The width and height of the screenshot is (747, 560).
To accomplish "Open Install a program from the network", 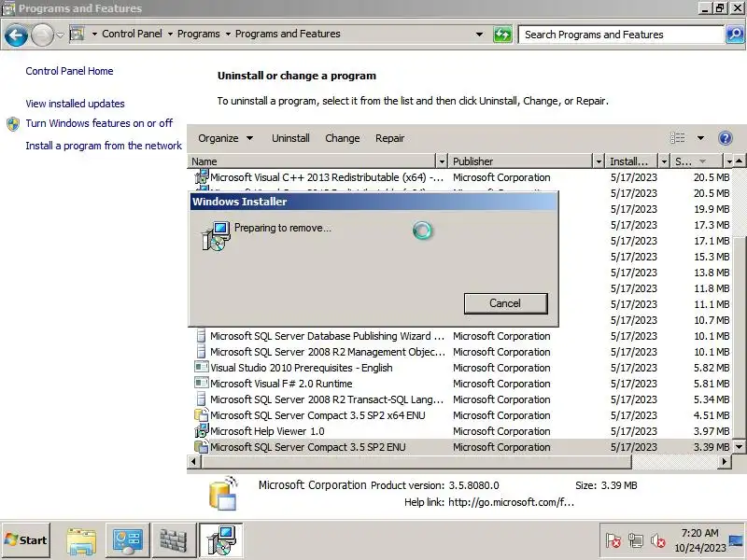I will pos(104,146).
